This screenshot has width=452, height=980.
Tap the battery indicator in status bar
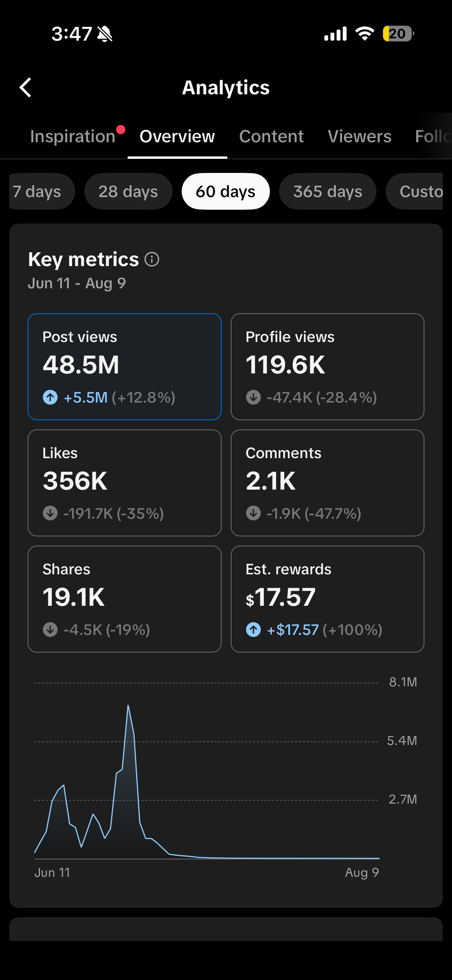pos(398,34)
